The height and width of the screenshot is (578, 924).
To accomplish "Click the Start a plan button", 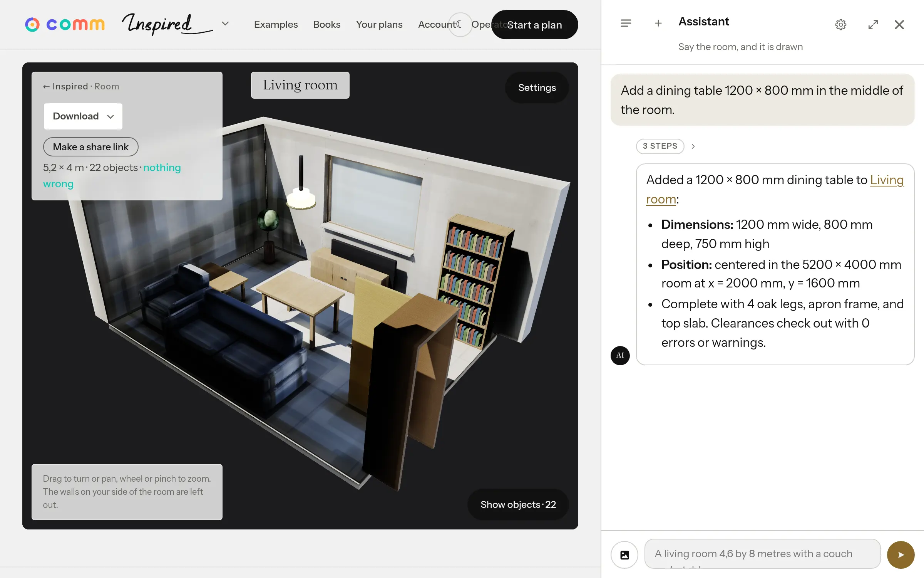I will (534, 25).
